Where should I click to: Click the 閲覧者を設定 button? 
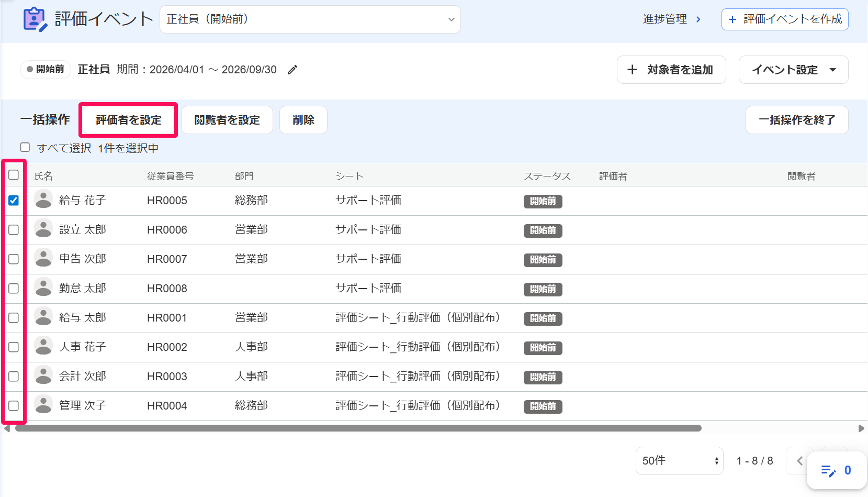pos(227,120)
